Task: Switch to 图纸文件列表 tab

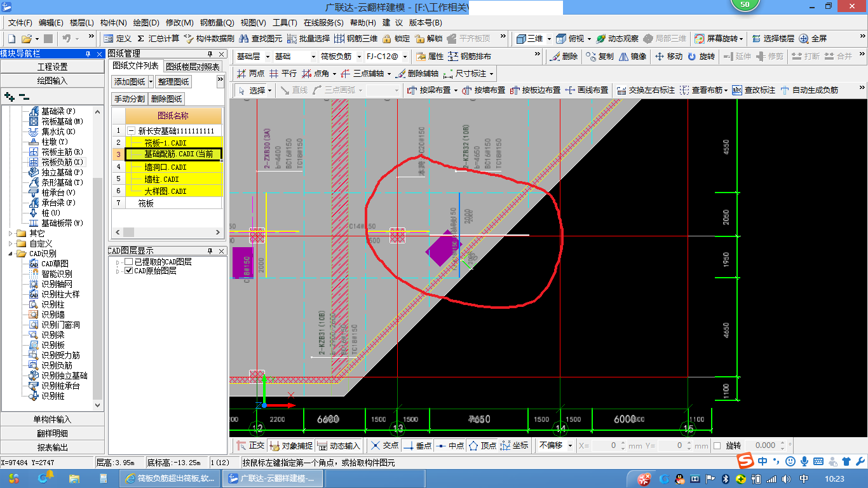Action: (136, 66)
